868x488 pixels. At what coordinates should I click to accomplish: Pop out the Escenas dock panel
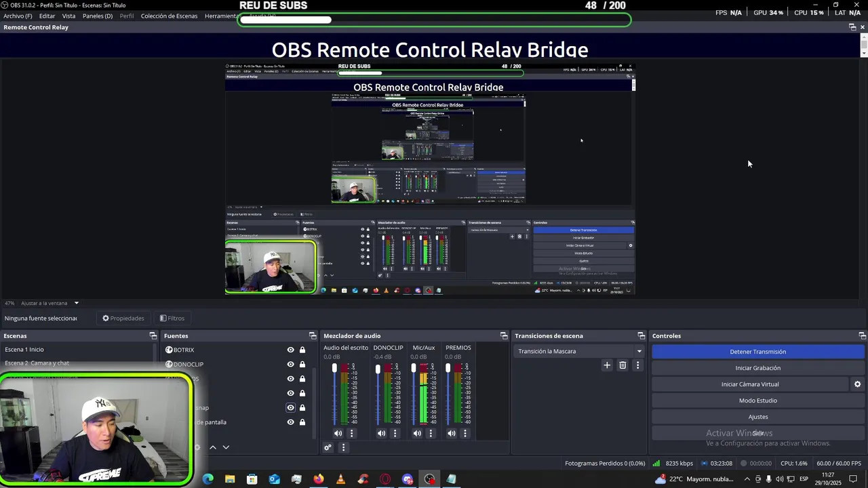pyautogui.click(x=153, y=335)
